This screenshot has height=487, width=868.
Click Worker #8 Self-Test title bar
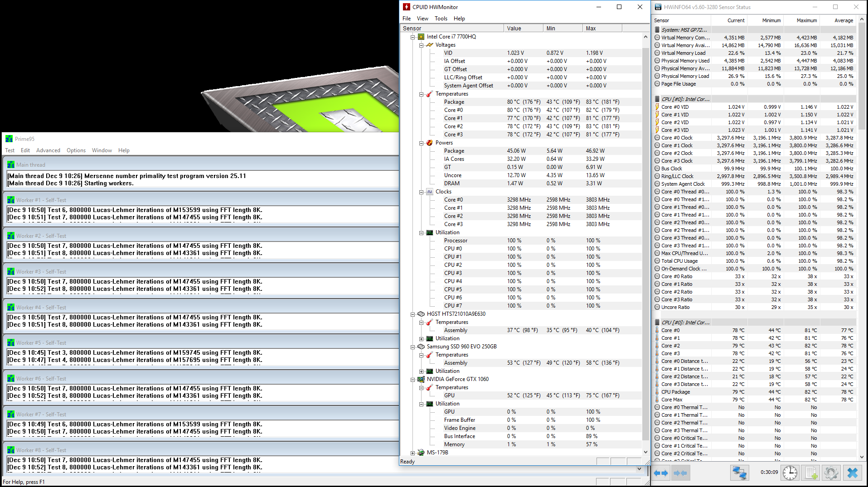coord(202,450)
